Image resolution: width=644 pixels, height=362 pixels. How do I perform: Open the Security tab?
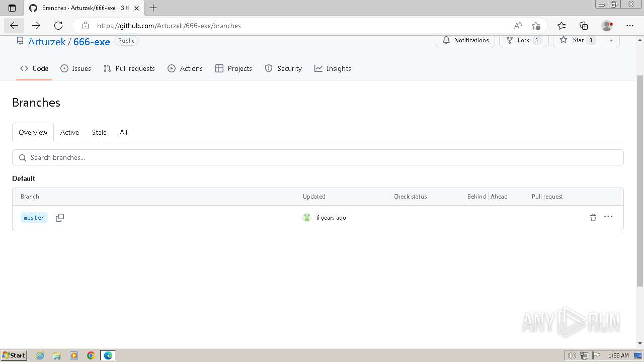click(x=283, y=68)
